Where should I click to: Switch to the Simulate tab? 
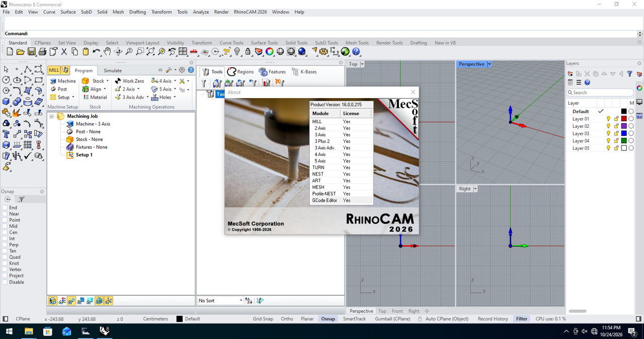pos(113,71)
